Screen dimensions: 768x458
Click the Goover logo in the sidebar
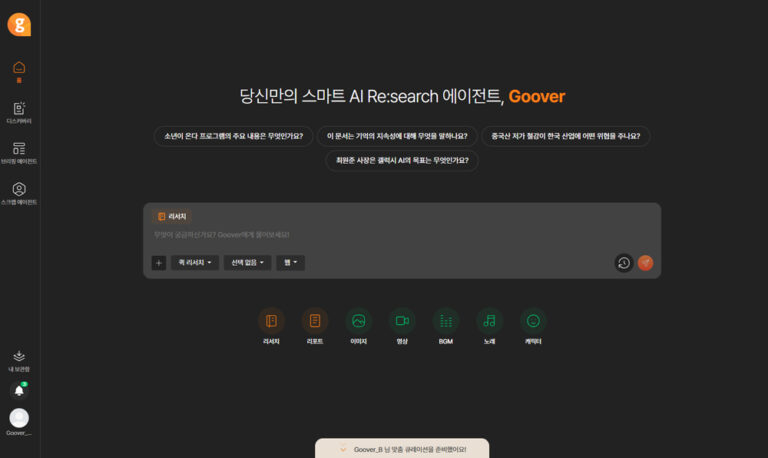click(19, 24)
